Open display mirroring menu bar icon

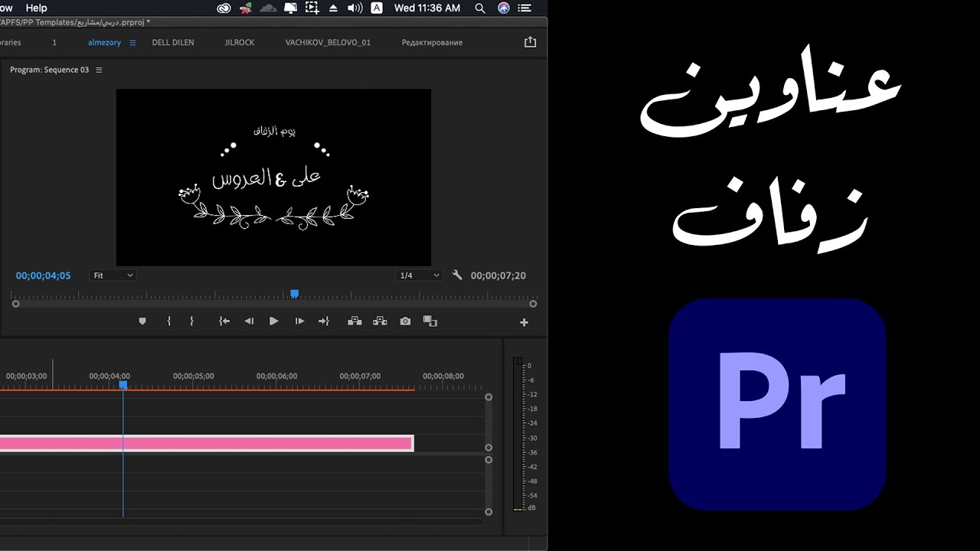[x=290, y=8]
